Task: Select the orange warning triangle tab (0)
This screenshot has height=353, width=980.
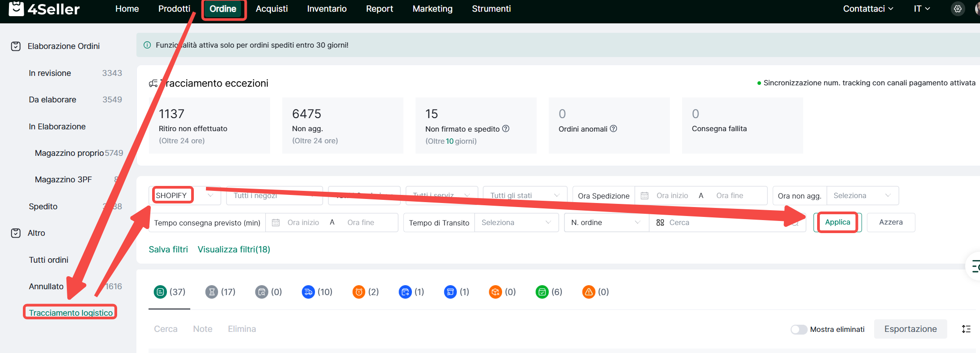Action: [595, 292]
